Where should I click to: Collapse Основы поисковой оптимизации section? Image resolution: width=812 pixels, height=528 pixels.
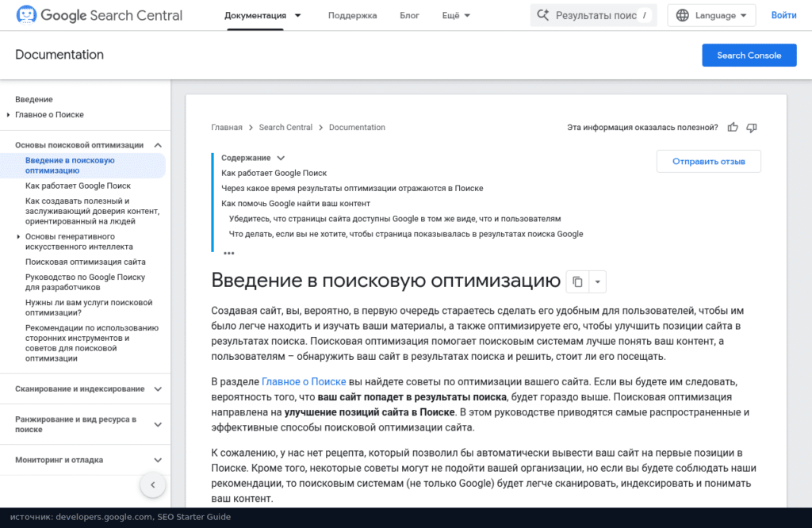pos(158,145)
